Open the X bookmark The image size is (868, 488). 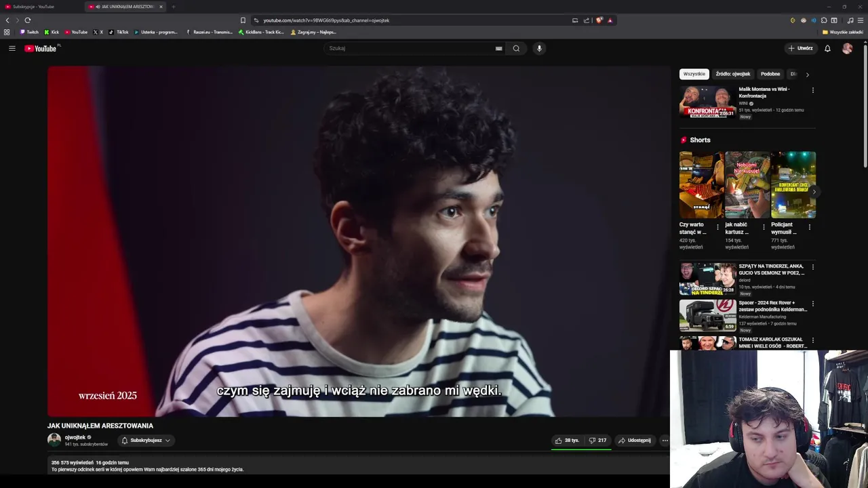(x=98, y=32)
